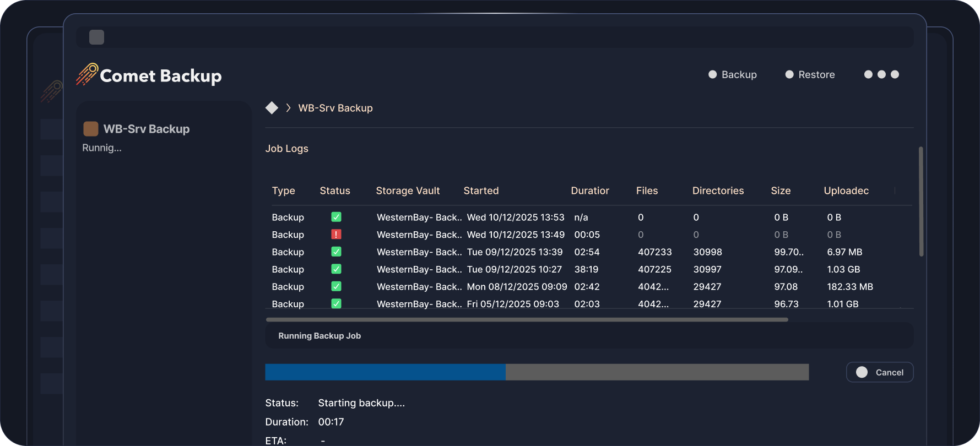Click the backup progress bar
Image resolution: width=980 pixels, height=446 pixels.
[537, 372]
